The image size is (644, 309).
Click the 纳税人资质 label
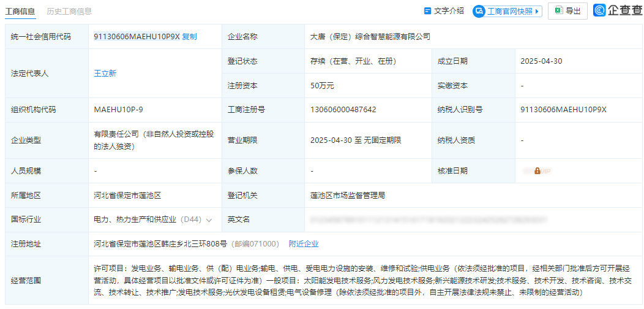point(456,140)
